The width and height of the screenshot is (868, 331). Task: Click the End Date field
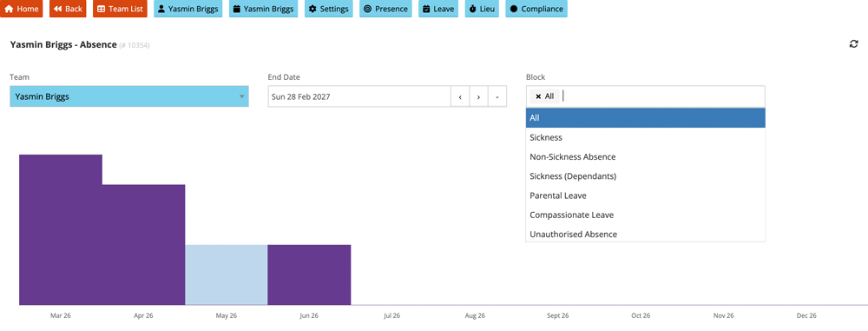(x=359, y=96)
